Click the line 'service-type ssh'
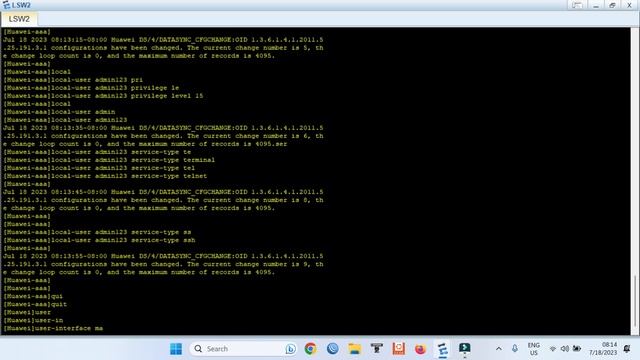The width and height of the screenshot is (640, 360). pyautogui.click(x=99, y=240)
